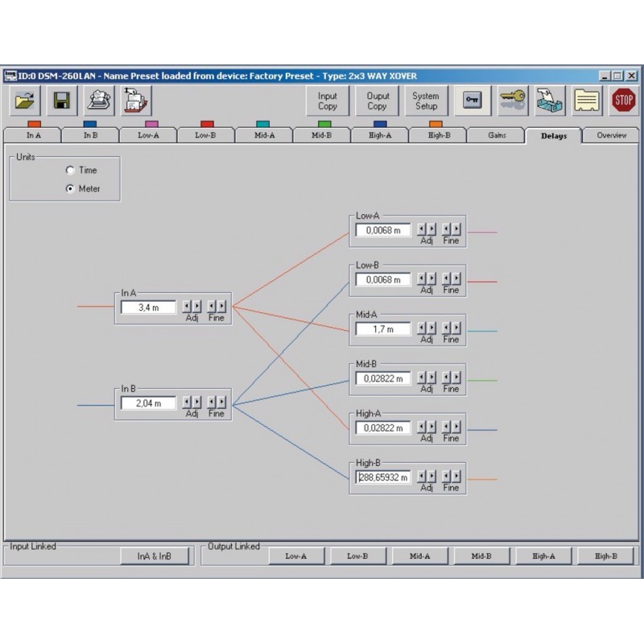Increase High-A delay with Adj right arrow

tap(431, 427)
